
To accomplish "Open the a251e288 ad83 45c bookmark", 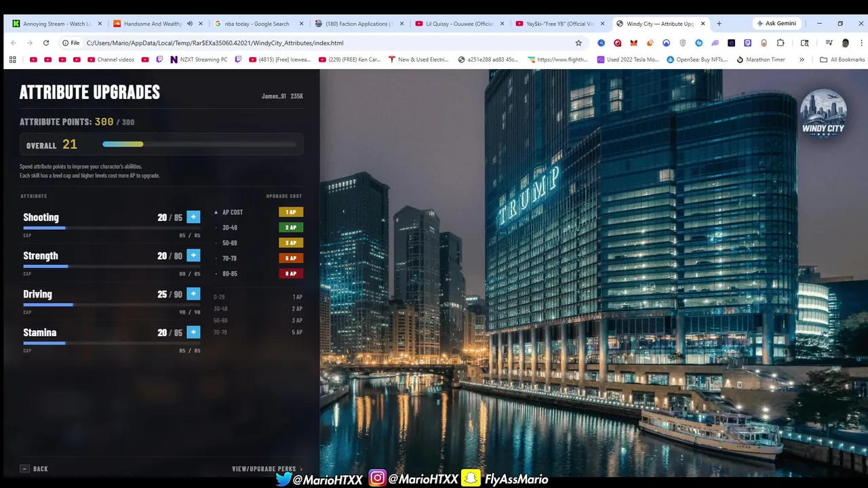I will tap(488, 60).
